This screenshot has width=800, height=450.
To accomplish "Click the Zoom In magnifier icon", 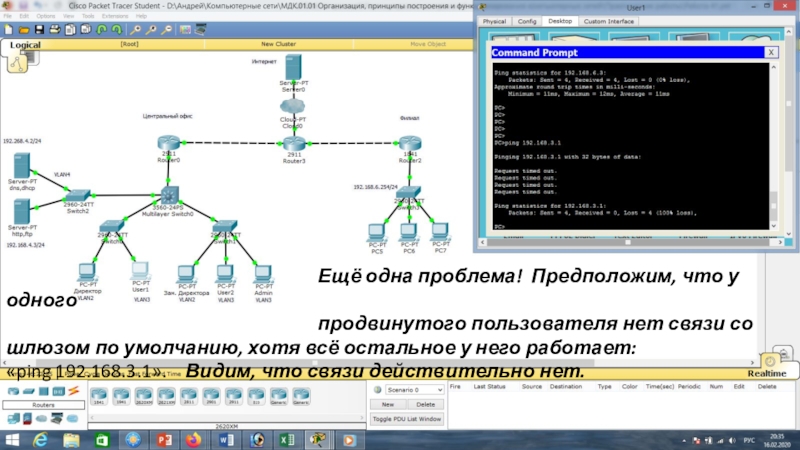I will pyautogui.click(x=135, y=30).
